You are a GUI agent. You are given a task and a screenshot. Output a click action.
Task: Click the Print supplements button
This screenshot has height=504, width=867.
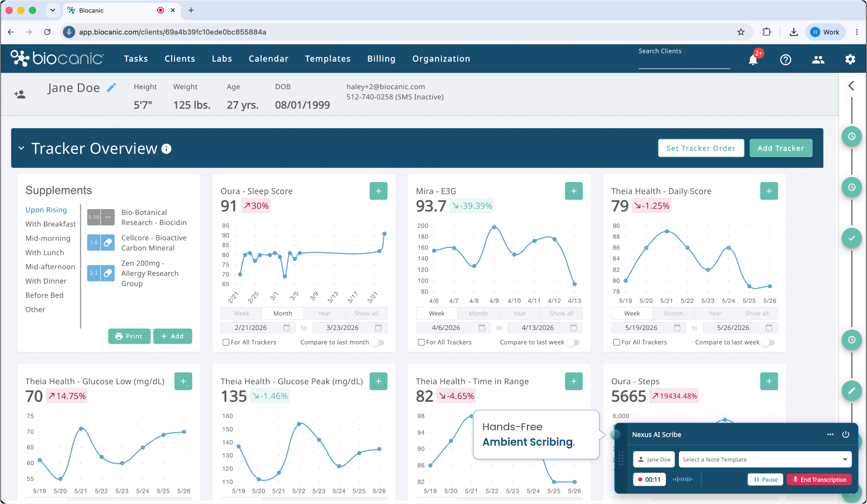[129, 336]
